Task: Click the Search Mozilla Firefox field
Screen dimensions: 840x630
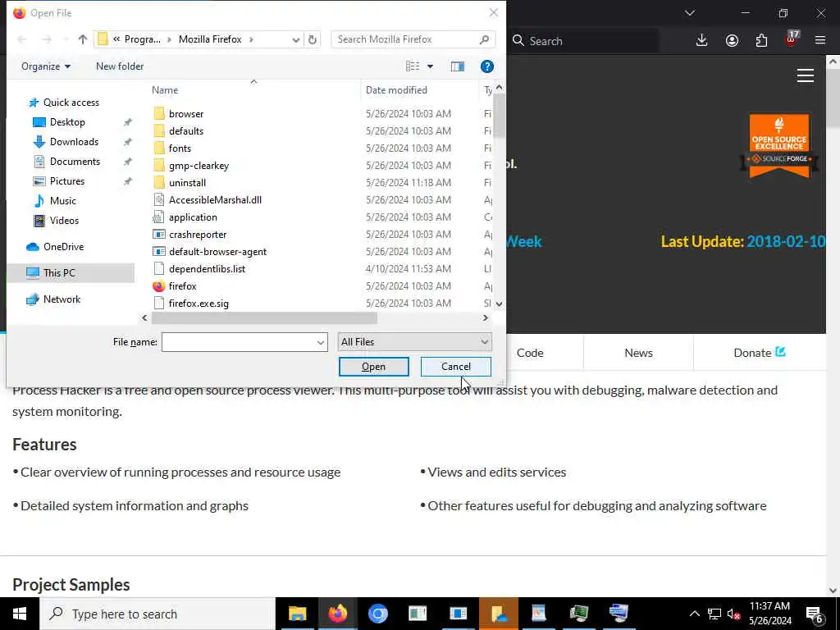Action: click(405, 39)
